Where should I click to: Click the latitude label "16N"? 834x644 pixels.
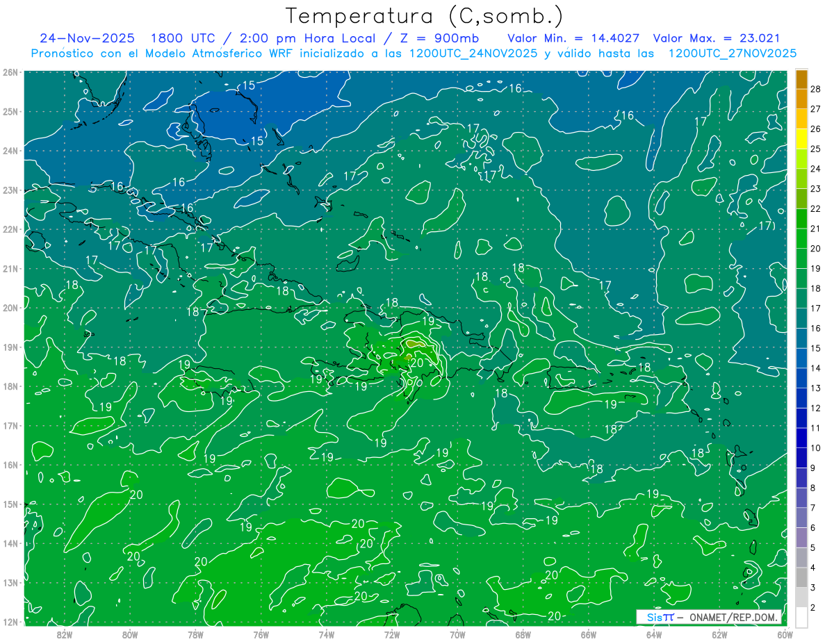(x=10, y=465)
